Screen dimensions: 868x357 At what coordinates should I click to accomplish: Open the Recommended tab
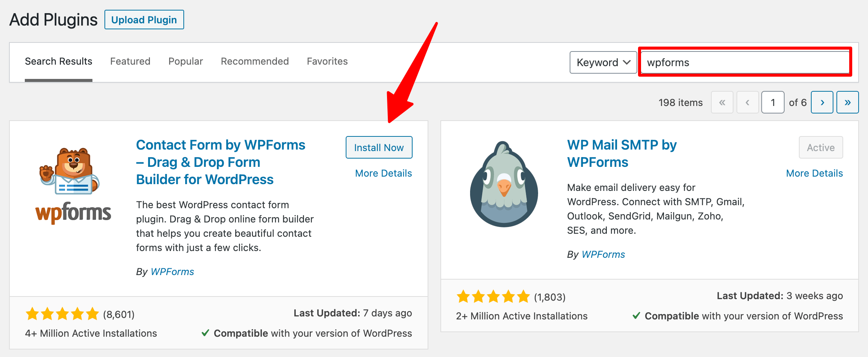(x=255, y=61)
